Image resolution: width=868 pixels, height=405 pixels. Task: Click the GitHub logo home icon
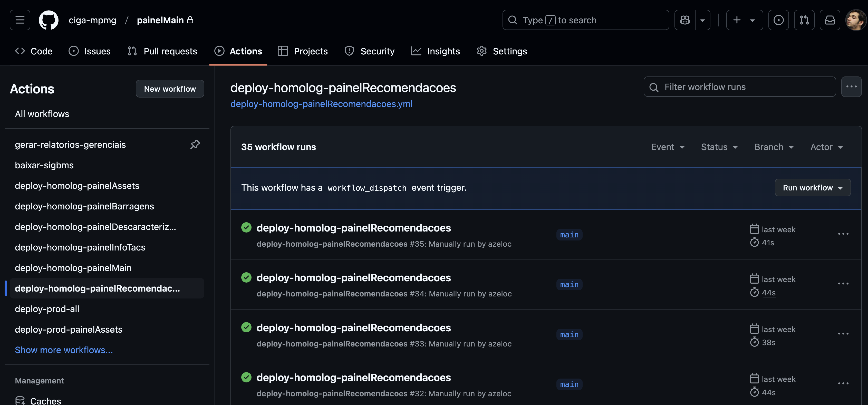coord(49,20)
